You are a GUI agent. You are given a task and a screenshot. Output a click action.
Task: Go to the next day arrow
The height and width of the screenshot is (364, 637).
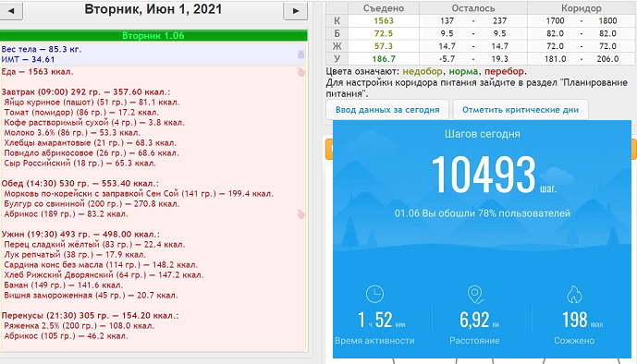coord(295,10)
